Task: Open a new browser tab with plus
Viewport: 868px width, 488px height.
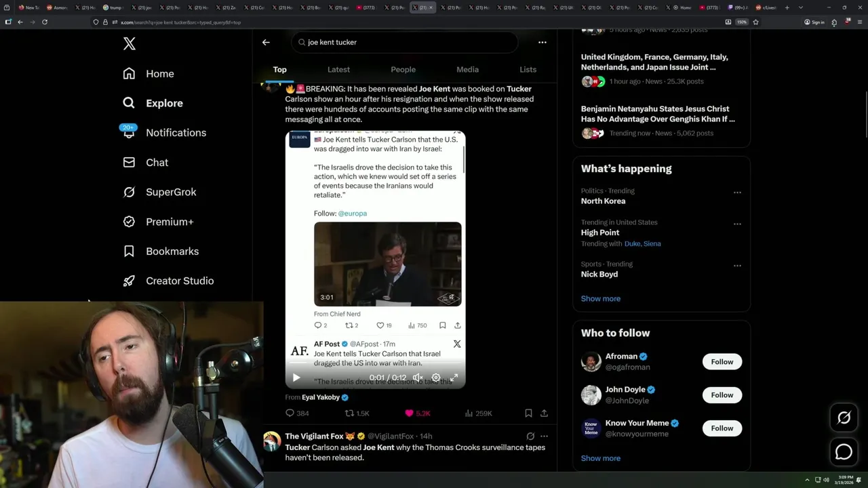Action: [x=787, y=7]
